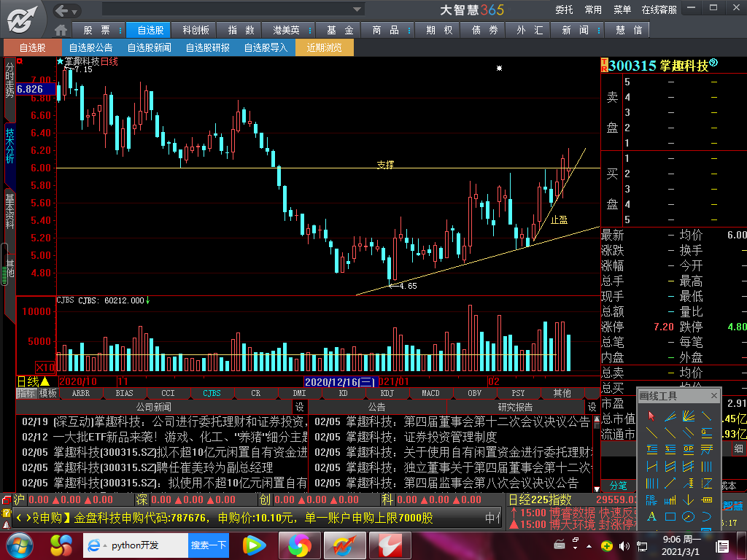This screenshot has width=747, height=560.
Task: Expand the top address bar dropdown
Action: click(357, 9)
